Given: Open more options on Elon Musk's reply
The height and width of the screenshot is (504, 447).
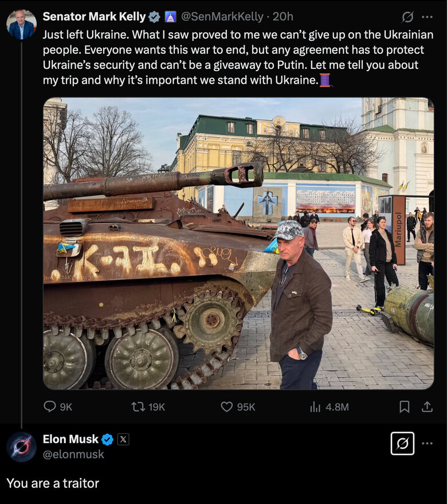Looking at the screenshot, I should (x=428, y=443).
